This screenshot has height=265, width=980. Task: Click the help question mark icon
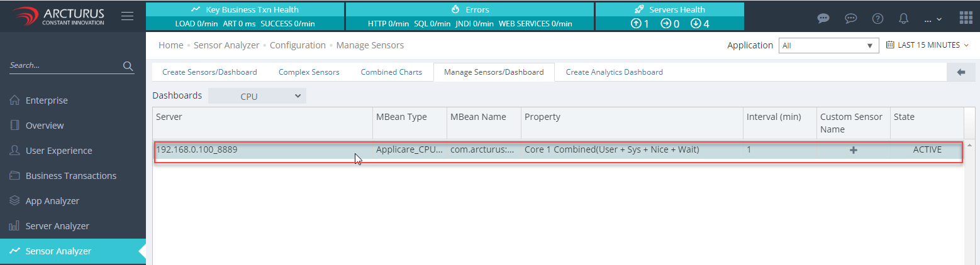coord(877,18)
